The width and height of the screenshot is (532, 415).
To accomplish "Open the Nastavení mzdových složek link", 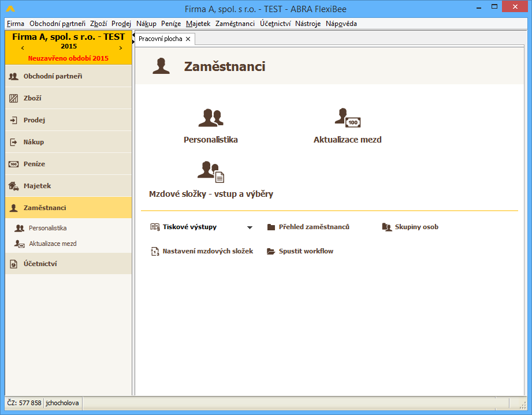I will pos(207,251).
